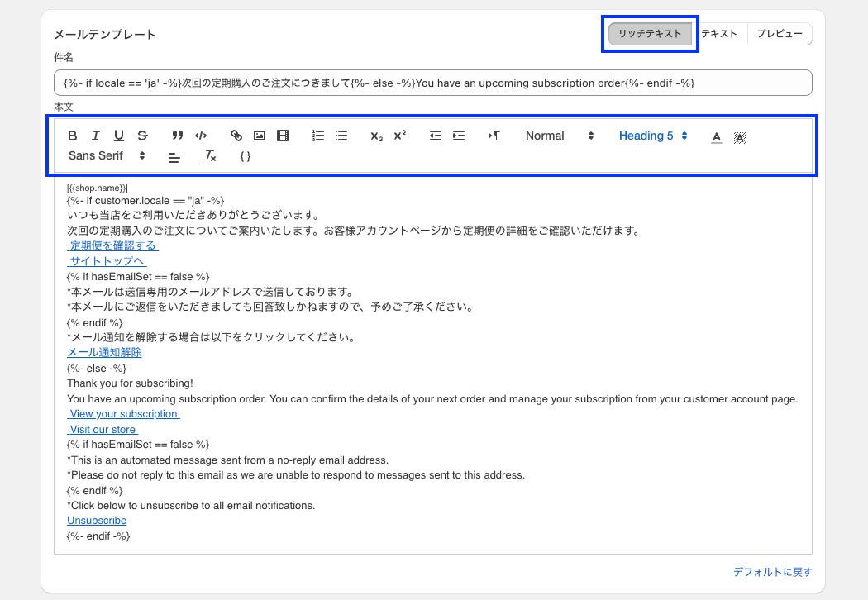Open the text color picker
The image size is (868, 600).
pos(717,137)
